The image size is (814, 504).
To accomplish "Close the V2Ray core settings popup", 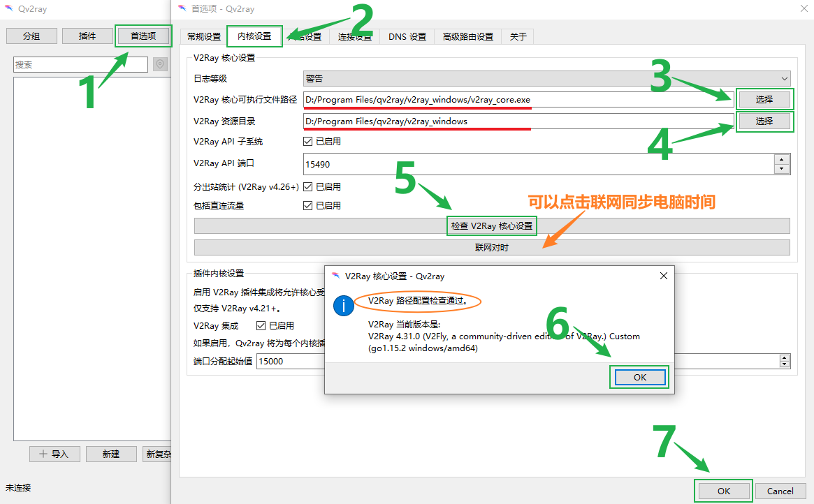I will coord(663,276).
